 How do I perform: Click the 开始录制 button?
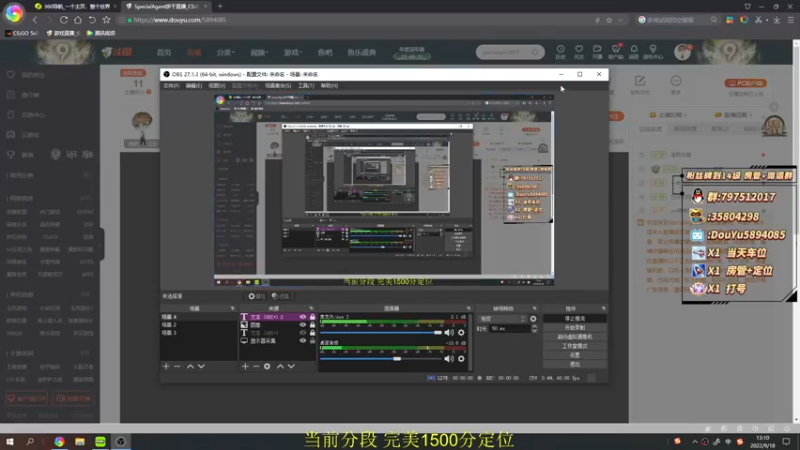coord(574,328)
